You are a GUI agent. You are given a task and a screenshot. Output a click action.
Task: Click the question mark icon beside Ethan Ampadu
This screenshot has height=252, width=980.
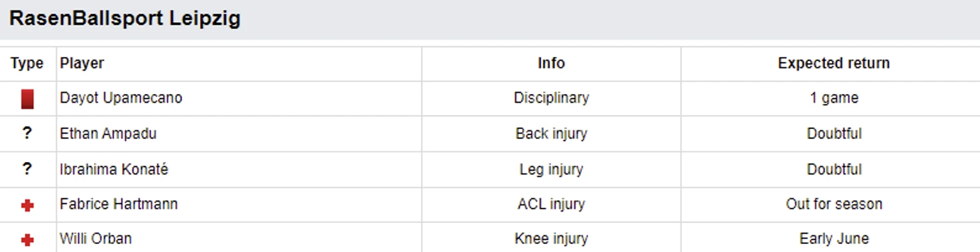(x=27, y=133)
